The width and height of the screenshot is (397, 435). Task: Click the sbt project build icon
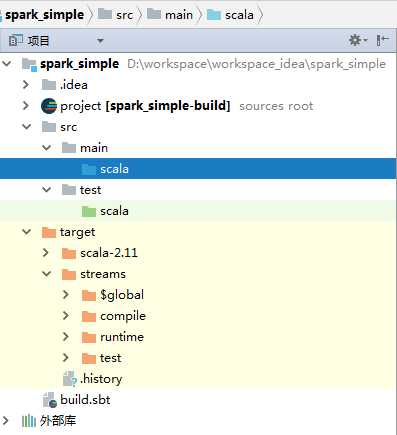point(49,106)
